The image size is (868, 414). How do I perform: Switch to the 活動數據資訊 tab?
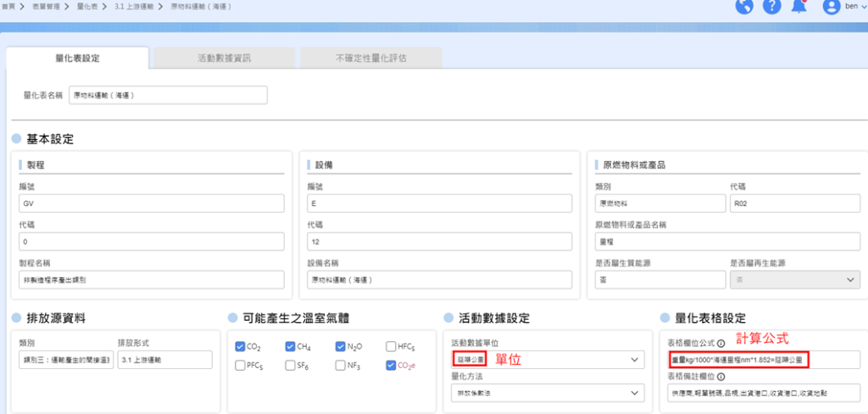click(224, 59)
